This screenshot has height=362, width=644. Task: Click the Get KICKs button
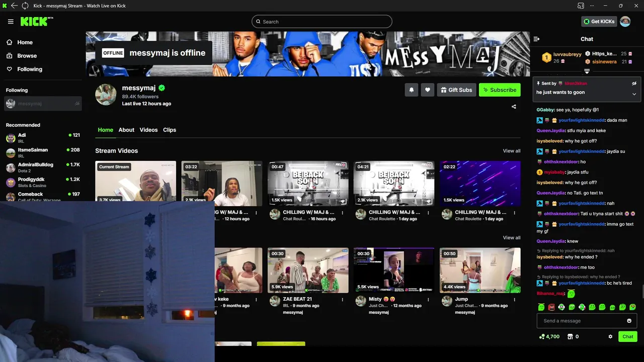599,22
